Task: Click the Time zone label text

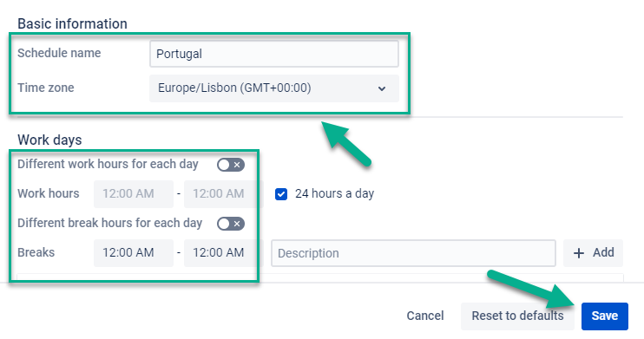Action: coord(46,88)
